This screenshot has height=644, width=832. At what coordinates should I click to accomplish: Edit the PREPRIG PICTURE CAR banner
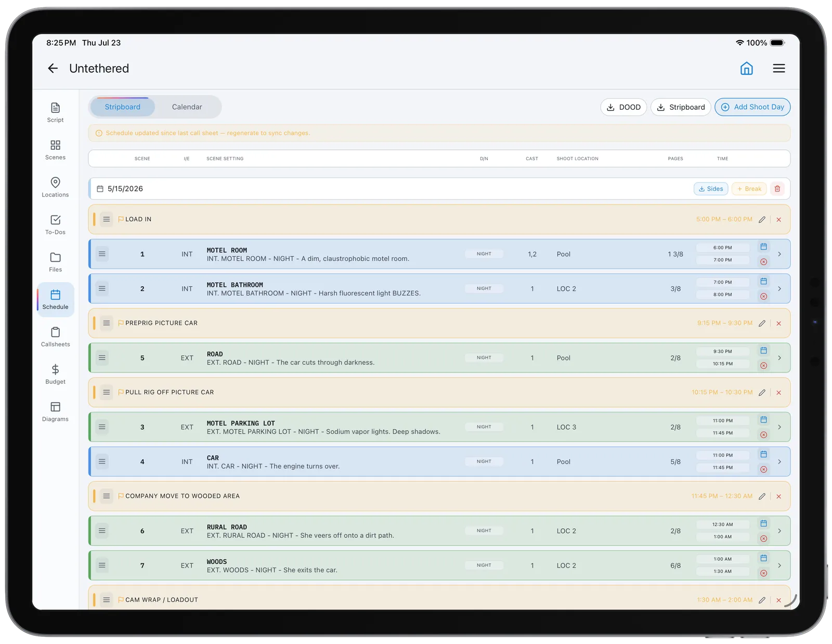point(762,323)
